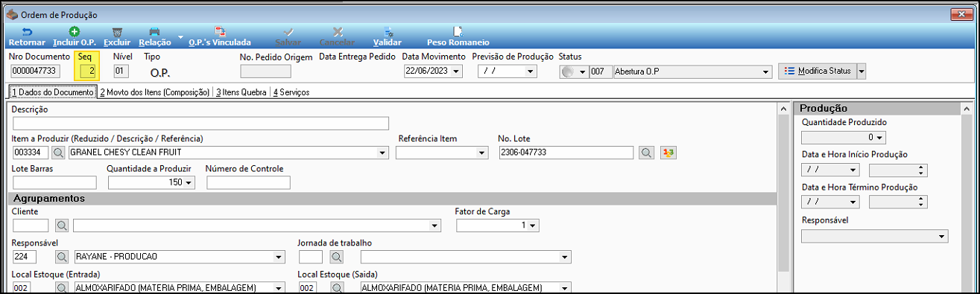This screenshot has height=294, width=980.
Task: Click the Modifica Status button
Action: [818, 71]
